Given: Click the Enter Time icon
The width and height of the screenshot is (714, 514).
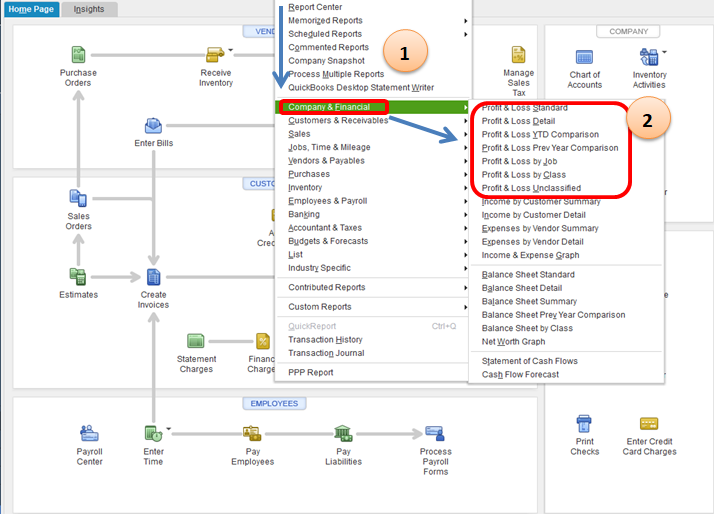Looking at the screenshot, I should tap(153, 433).
